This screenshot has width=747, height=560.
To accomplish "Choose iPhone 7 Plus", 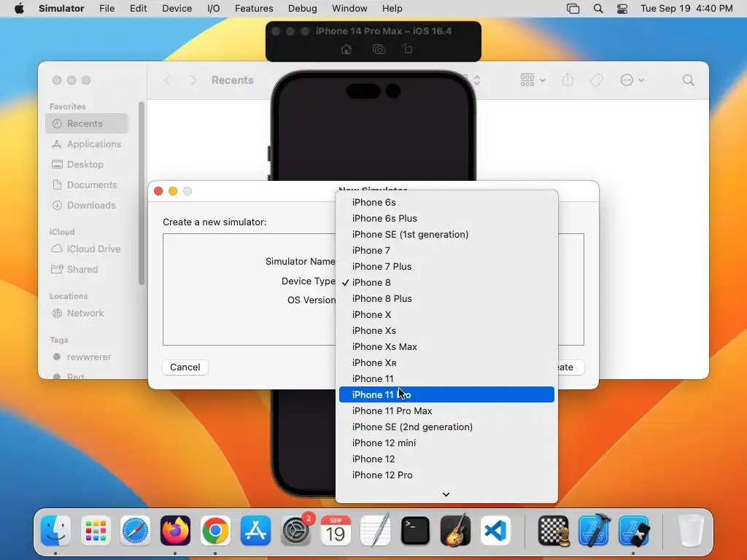I will coord(446,266).
